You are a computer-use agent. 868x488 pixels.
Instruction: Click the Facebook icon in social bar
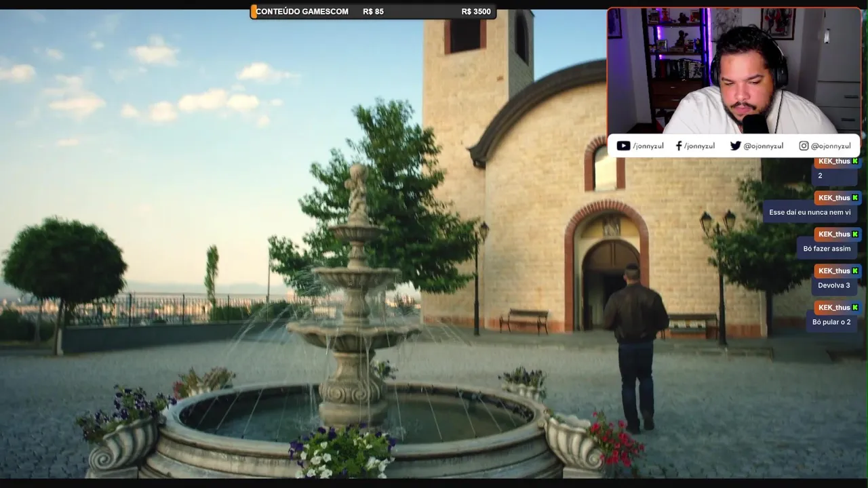click(x=679, y=146)
